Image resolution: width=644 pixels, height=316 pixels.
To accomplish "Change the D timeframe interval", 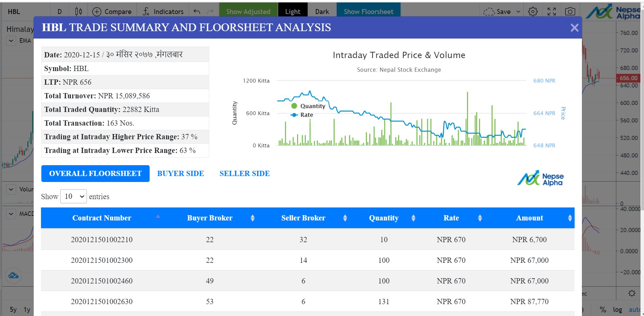I will pos(60,12).
